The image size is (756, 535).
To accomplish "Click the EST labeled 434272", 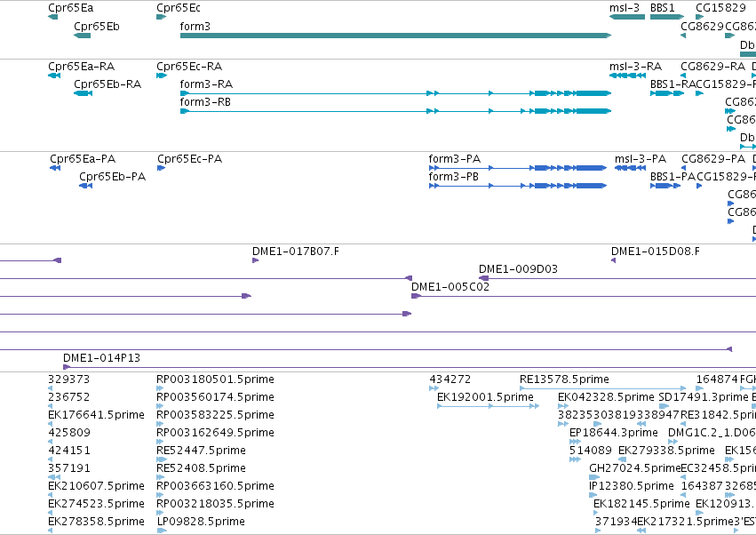I will tap(450, 379).
